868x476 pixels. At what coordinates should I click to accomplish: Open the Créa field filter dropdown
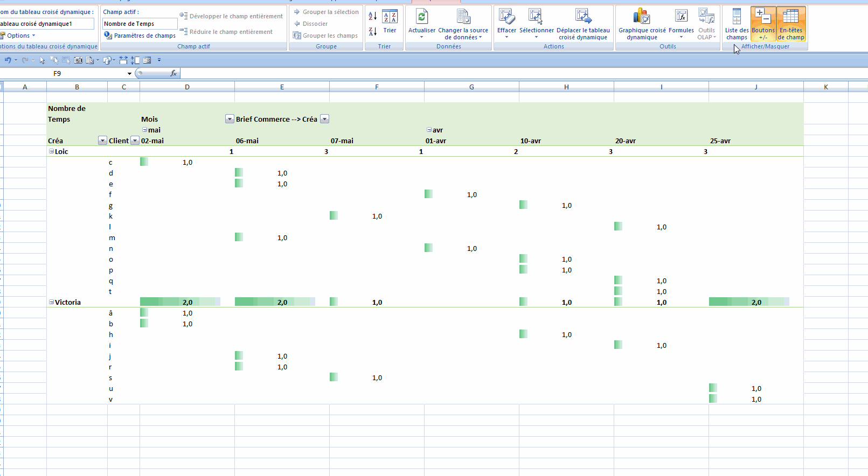[x=102, y=141]
